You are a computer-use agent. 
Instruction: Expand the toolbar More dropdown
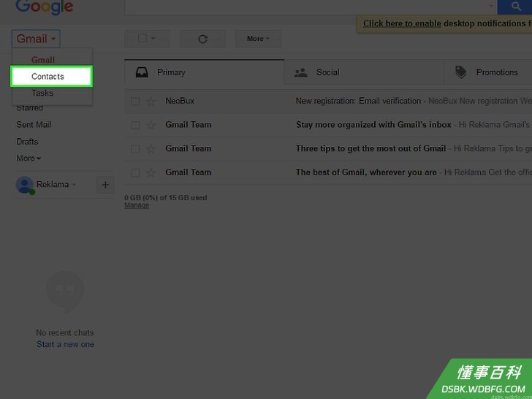click(258, 39)
